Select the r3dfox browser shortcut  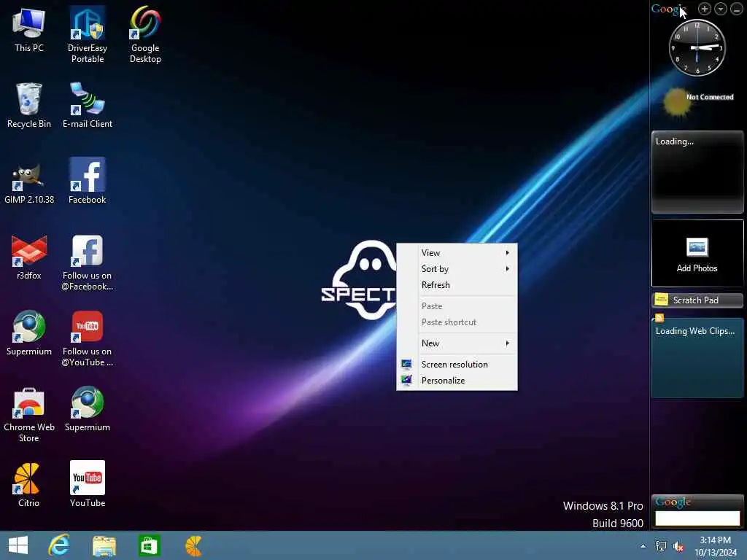click(28, 257)
